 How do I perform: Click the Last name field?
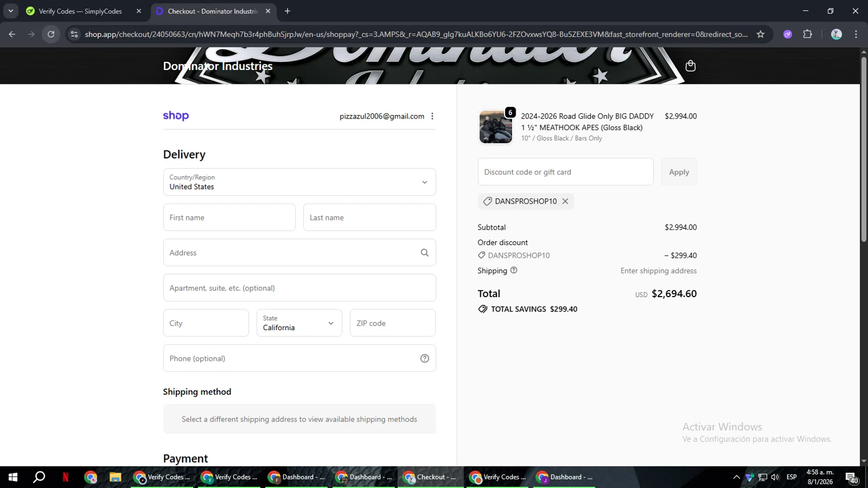(x=369, y=217)
